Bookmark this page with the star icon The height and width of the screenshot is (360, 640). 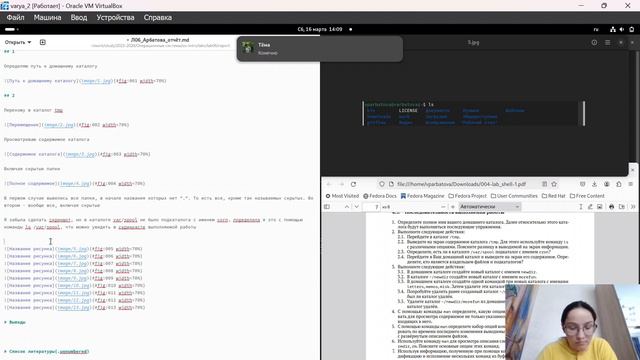(x=554, y=184)
